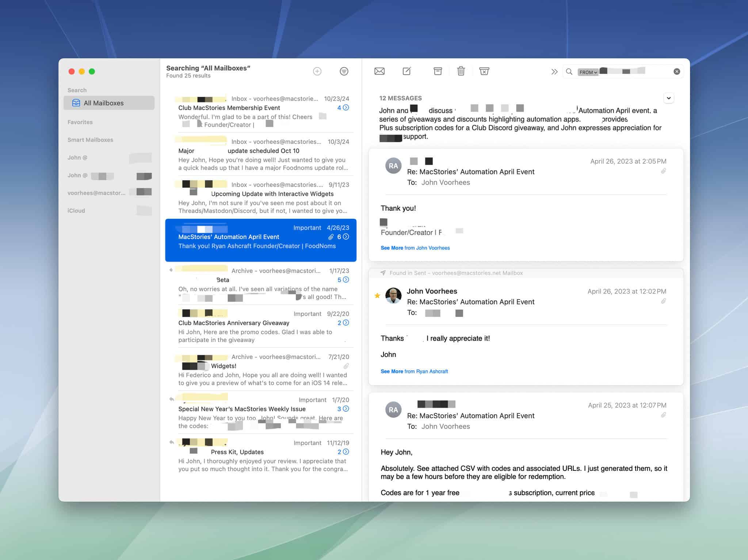
Task: Expand thread count on Club MacStories Membership Event
Action: pos(343,108)
